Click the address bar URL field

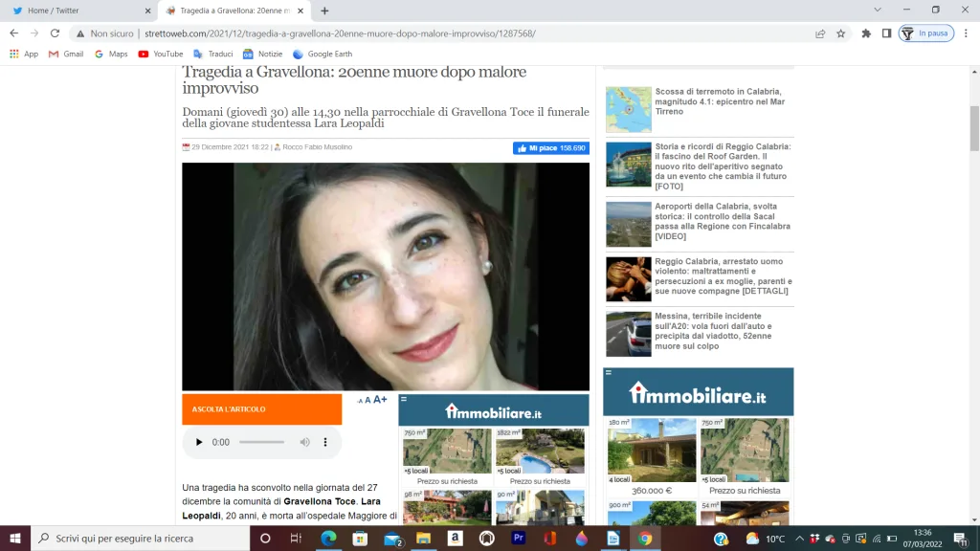coord(340,33)
